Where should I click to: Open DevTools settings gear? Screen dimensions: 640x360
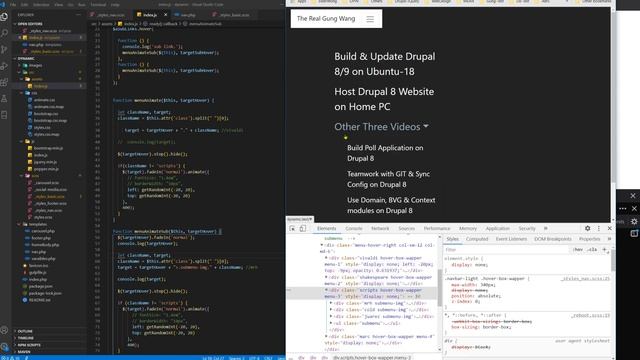pos(587,229)
